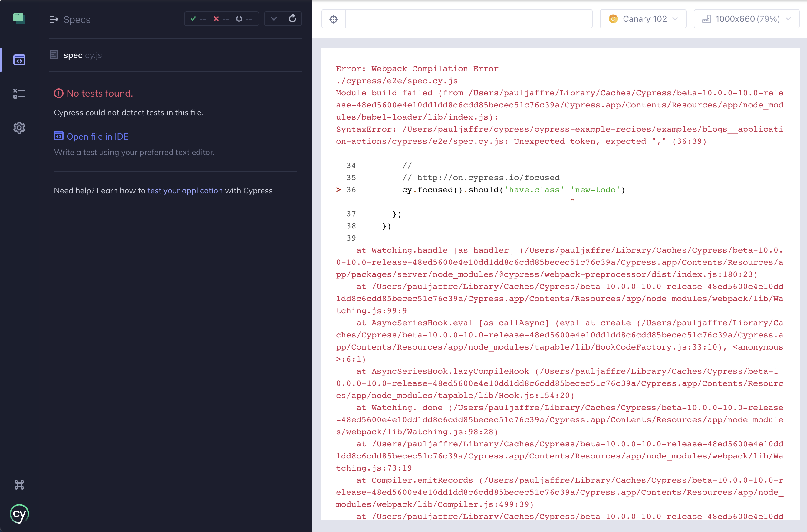
Task: Click the loading spinner icon in header
Action: pos(239,20)
